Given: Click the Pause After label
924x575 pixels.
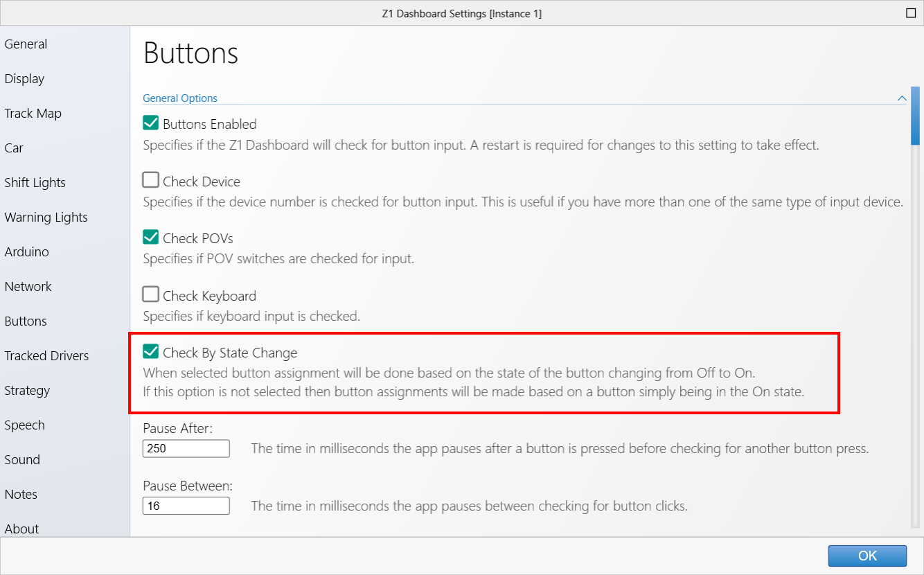Looking at the screenshot, I should (177, 428).
